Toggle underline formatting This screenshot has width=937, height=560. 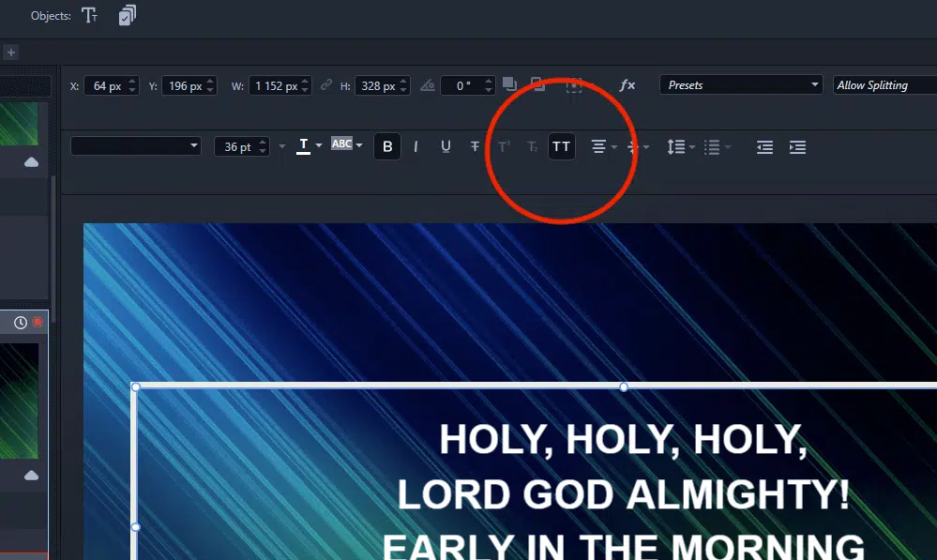[446, 146]
